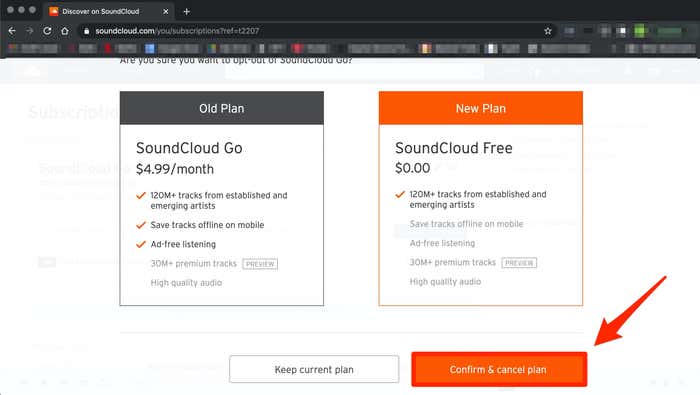
Task: Click Save tracks offline on mobile in New Plan
Action: tap(466, 224)
